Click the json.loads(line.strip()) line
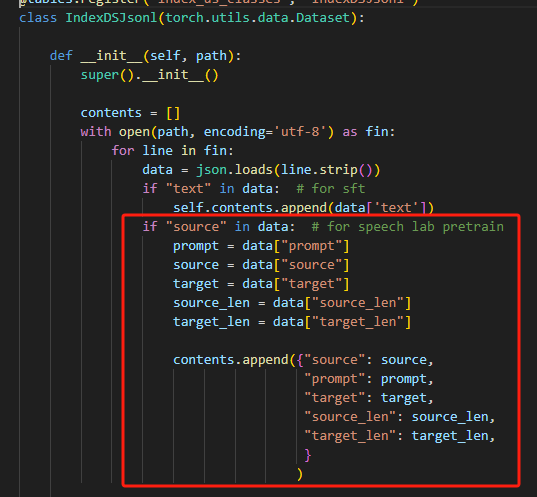The width and height of the screenshot is (537, 497). (x=261, y=170)
